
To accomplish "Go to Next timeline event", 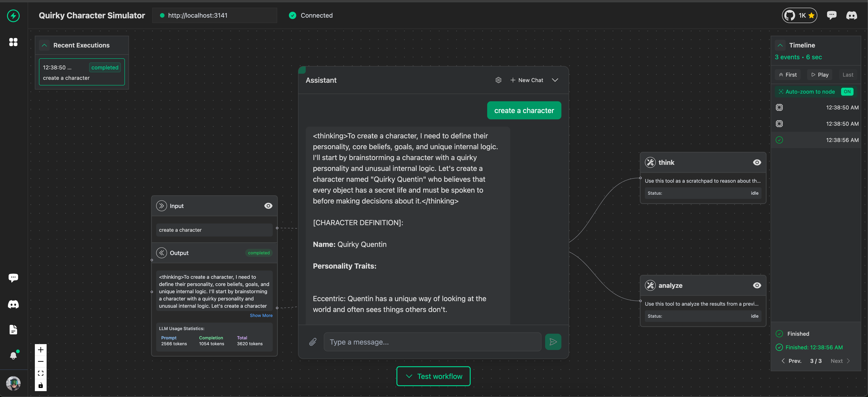I will point(840,361).
